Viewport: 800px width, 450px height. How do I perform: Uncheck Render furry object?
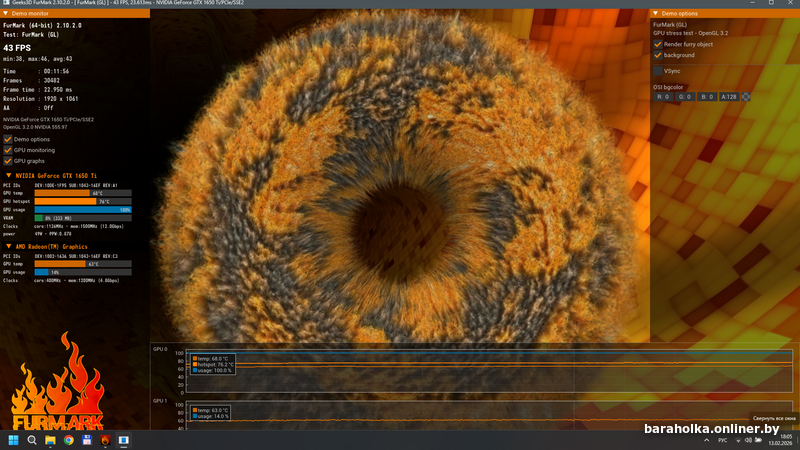coord(658,44)
